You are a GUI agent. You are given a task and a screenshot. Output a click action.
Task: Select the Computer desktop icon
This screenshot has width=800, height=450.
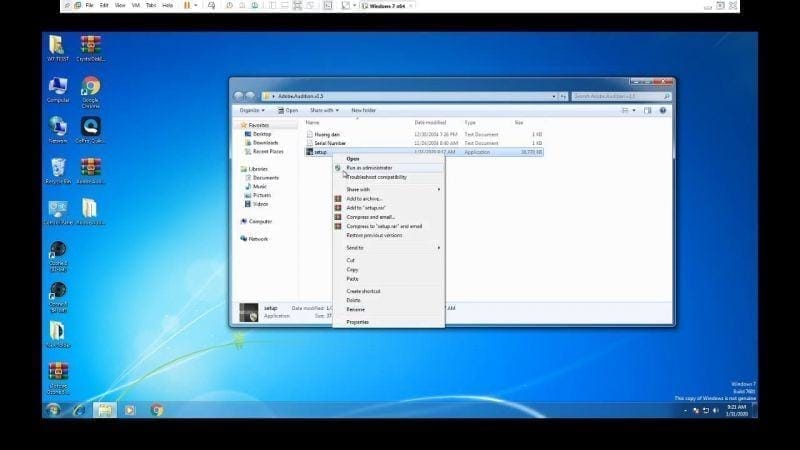(x=58, y=88)
